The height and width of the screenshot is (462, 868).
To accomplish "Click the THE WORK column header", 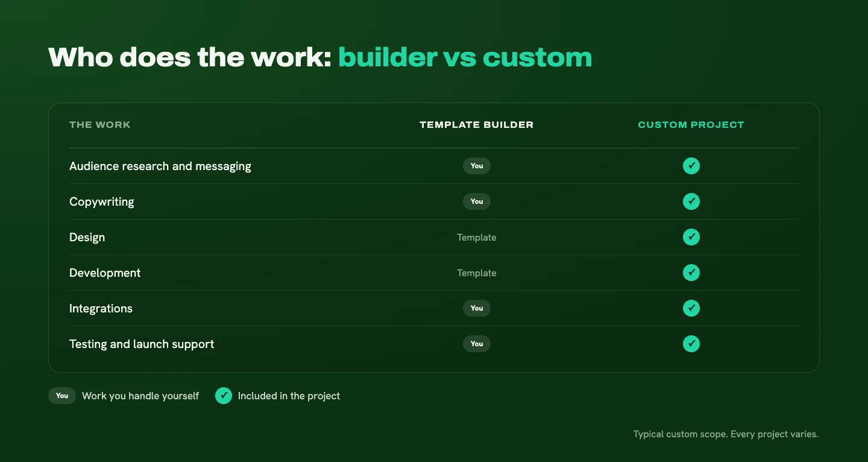I will click(100, 125).
